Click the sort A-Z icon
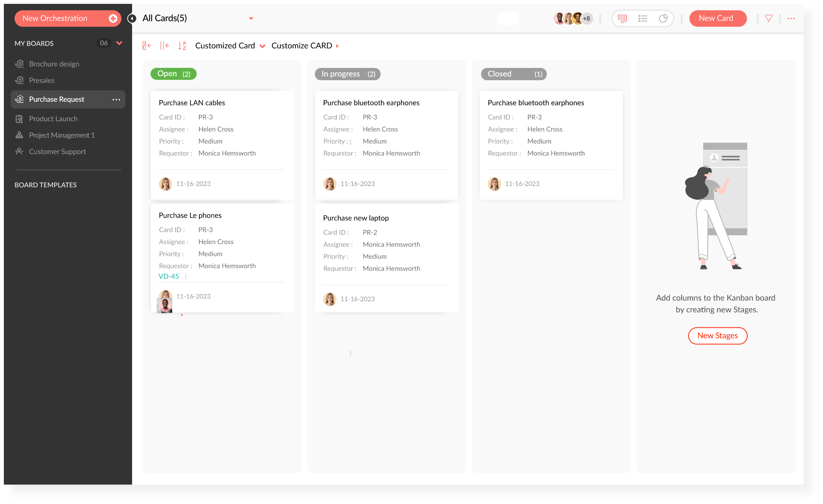 click(x=182, y=46)
